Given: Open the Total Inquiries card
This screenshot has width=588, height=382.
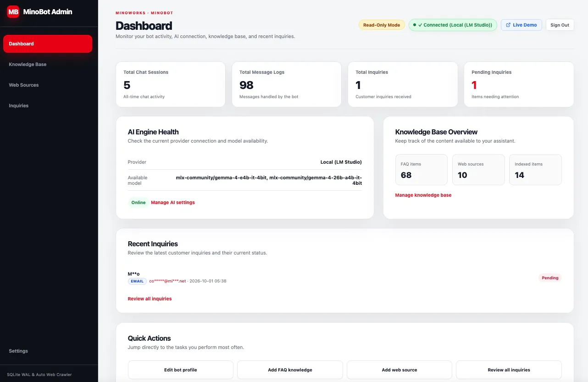Looking at the screenshot, I should click(x=403, y=84).
